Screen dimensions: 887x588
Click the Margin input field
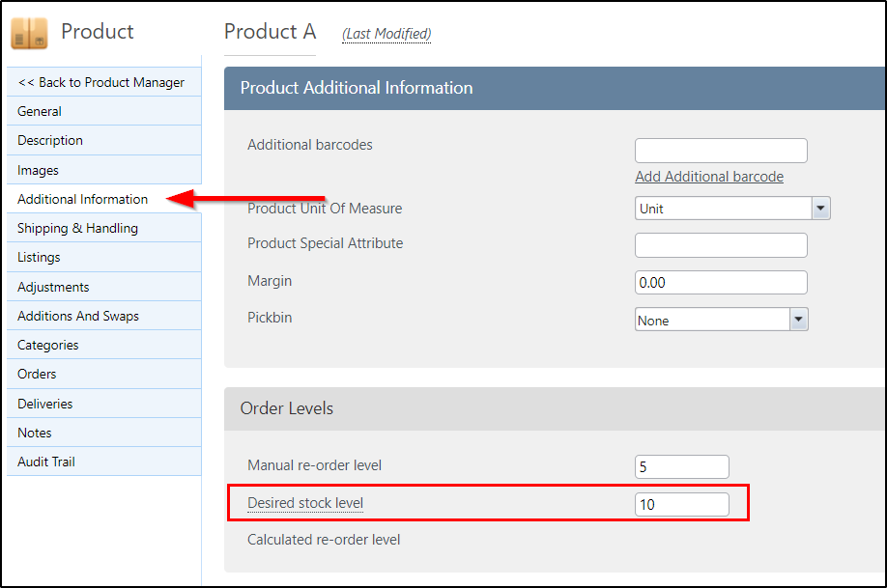click(x=721, y=282)
